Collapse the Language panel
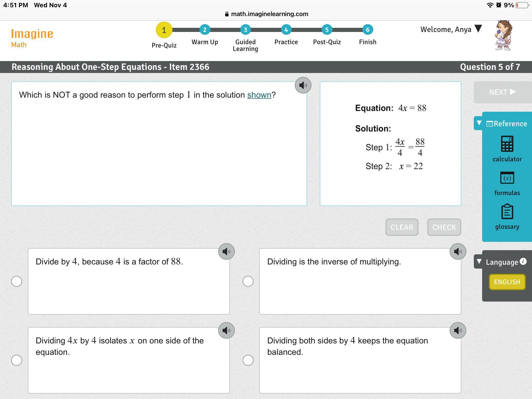Image resolution: width=532 pixels, height=399 pixels. (x=479, y=261)
